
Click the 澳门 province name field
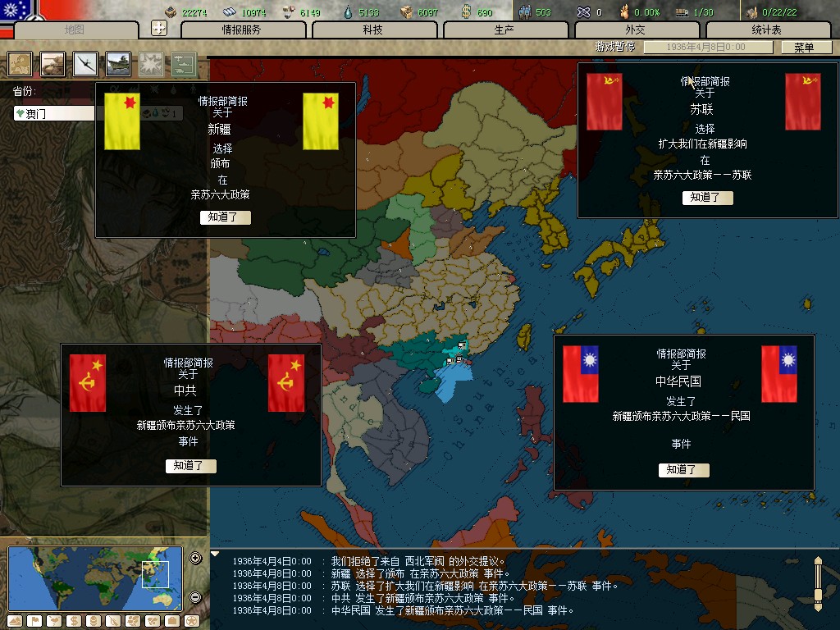pos(53,113)
